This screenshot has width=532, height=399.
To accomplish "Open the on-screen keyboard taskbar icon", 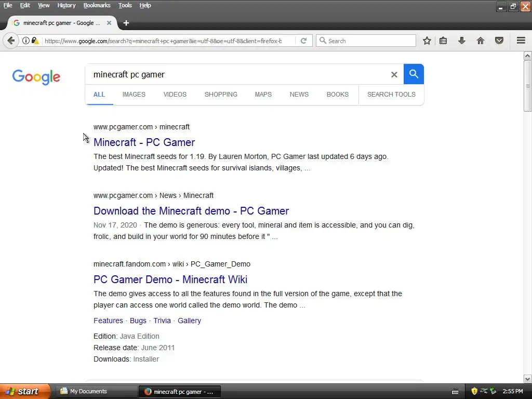I will click(x=455, y=392).
